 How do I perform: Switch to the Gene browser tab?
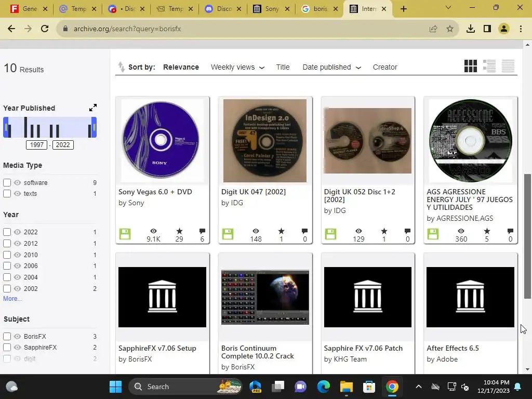click(29, 9)
